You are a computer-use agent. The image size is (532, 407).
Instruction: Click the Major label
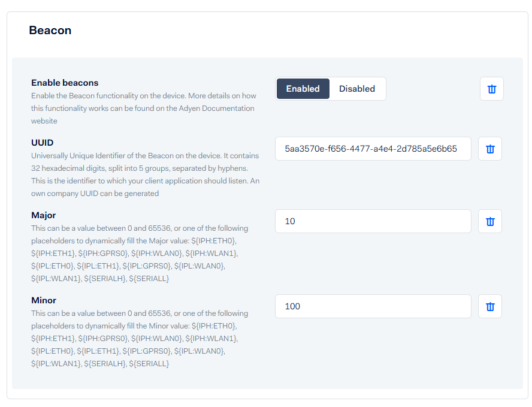43,215
